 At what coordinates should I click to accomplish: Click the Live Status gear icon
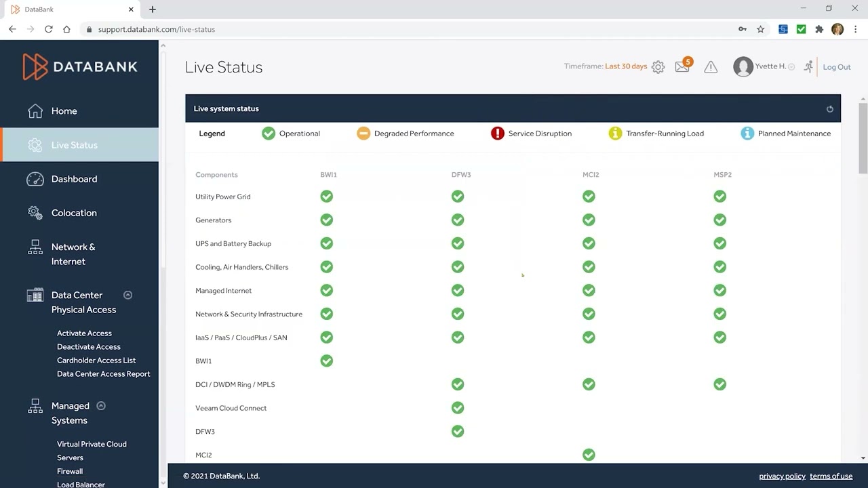(35, 145)
